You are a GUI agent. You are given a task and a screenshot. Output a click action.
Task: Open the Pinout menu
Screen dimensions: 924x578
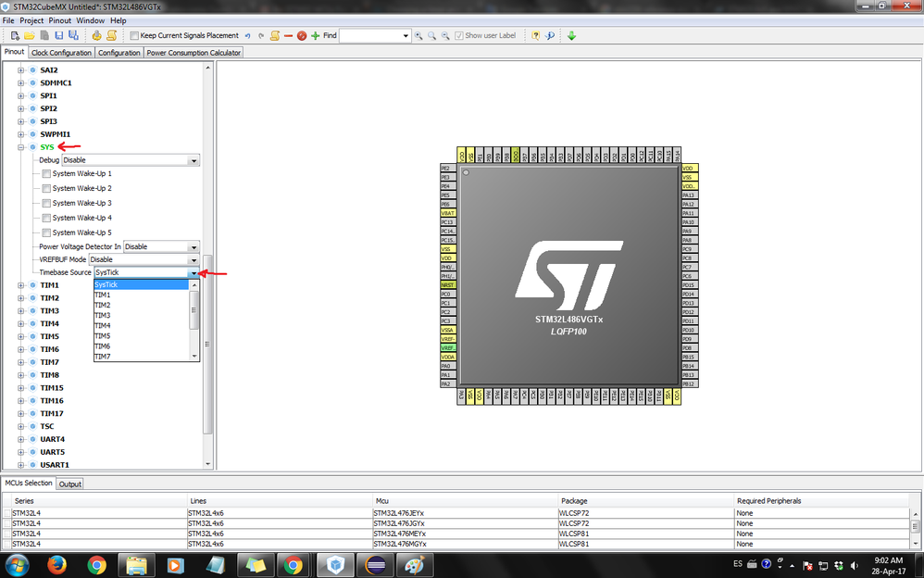pyautogui.click(x=60, y=20)
